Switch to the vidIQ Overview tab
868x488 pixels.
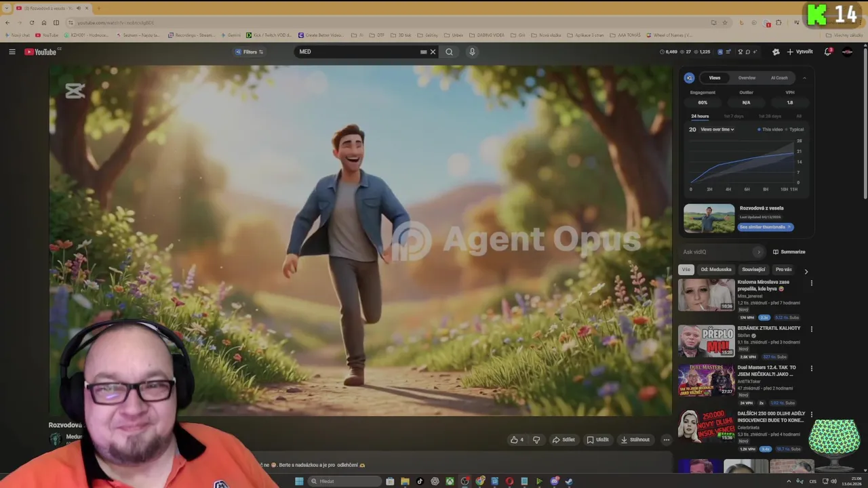point(747,78)
